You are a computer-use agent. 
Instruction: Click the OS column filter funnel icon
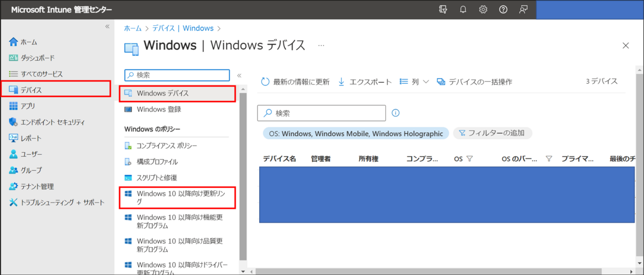coord(470,159)
